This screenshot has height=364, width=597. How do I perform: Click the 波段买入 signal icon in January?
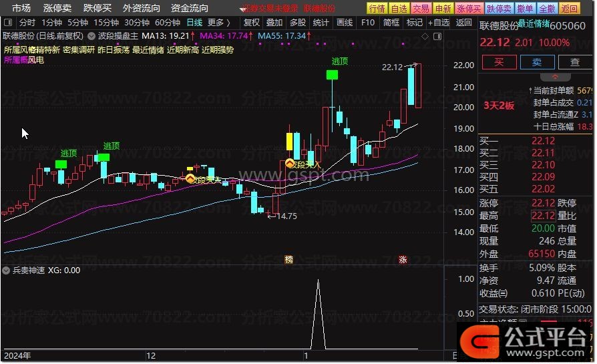[x=290, y=164]
